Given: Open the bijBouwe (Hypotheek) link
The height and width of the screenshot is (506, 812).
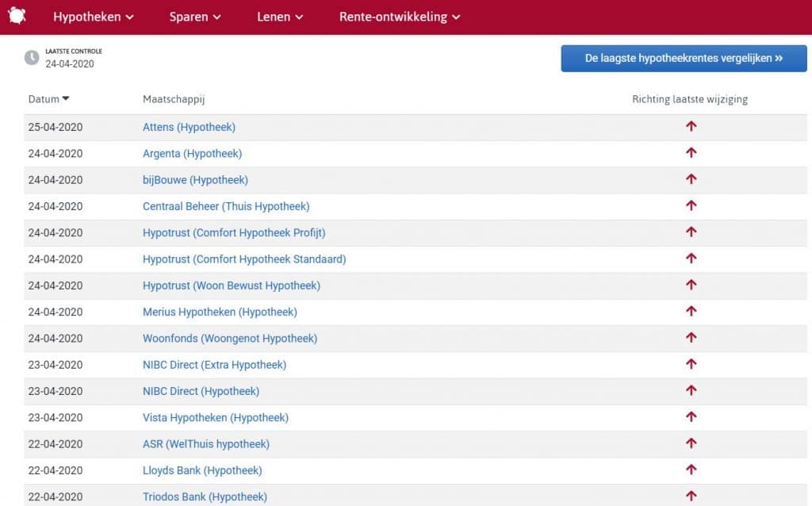Looking at the screenshot, I should (x=195, y=180).
